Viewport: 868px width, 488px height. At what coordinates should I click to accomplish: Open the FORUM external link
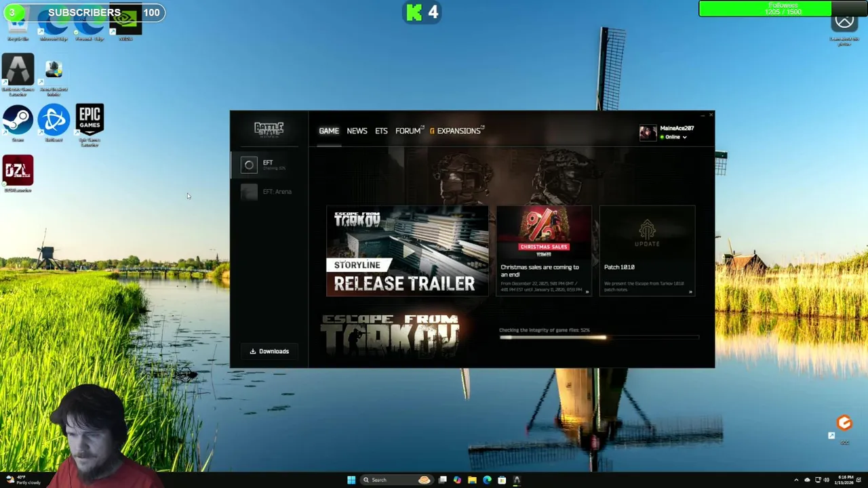coord(409,131)
